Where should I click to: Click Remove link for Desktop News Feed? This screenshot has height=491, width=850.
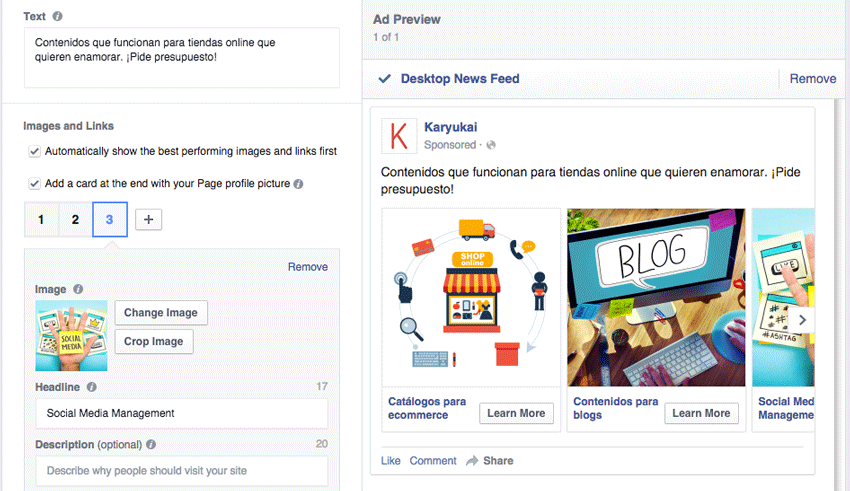pos(813,79)
